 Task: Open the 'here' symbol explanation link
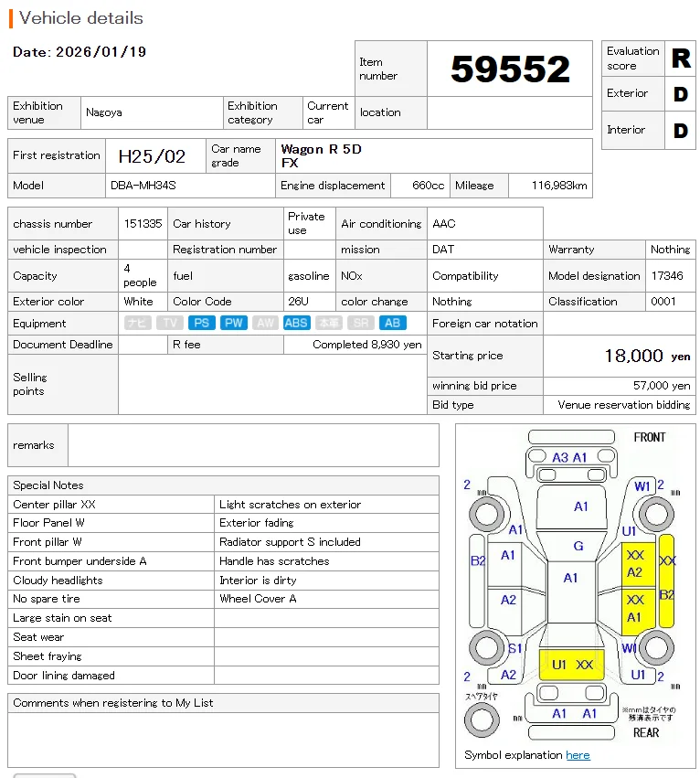[578, 754]
